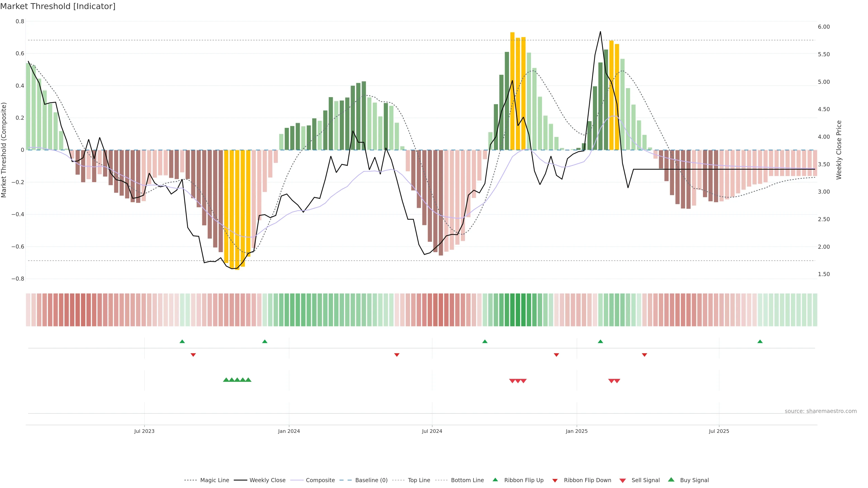Select latest Ribbon Flip Up marker after Jul 2025
Image resolution: width=868 pixels, height=488 pixels.
[760, 342]
